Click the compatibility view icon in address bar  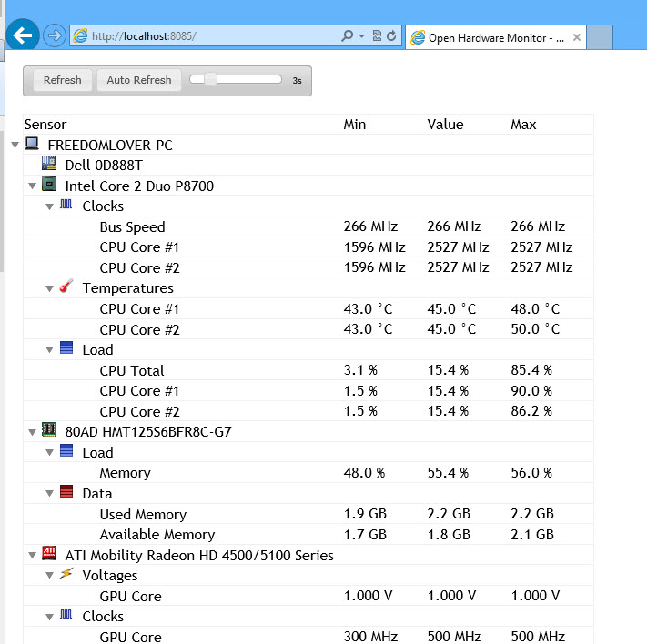coord(377,35)
